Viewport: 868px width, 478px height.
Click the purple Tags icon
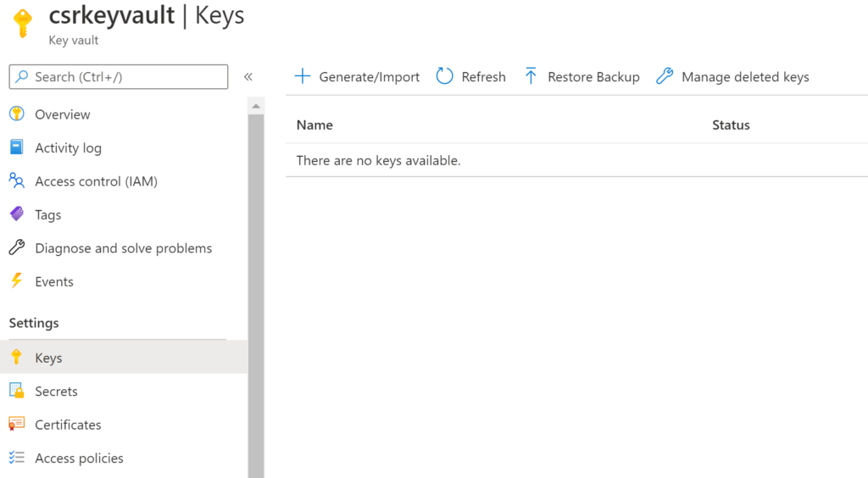click(x=17, y=214)
